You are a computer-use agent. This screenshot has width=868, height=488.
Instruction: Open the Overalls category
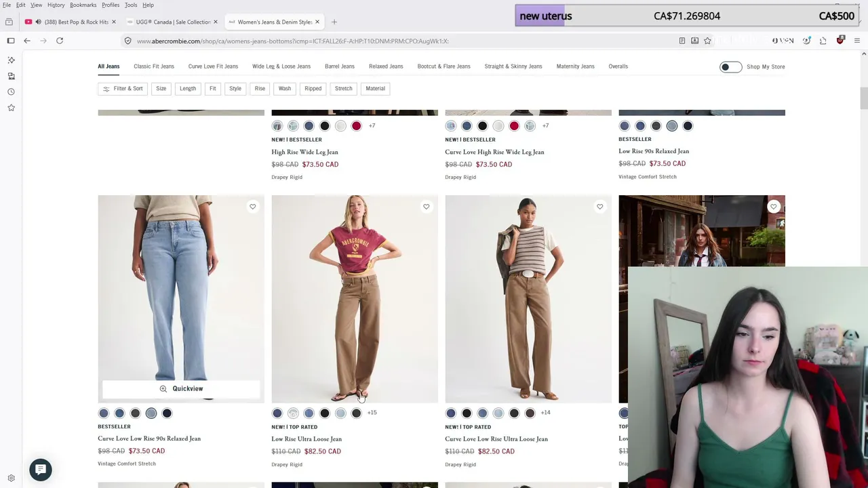[x=618, y=66]
